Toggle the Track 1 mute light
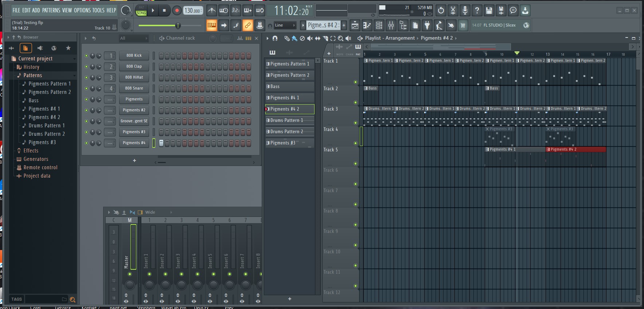 [x=355, y=82]
